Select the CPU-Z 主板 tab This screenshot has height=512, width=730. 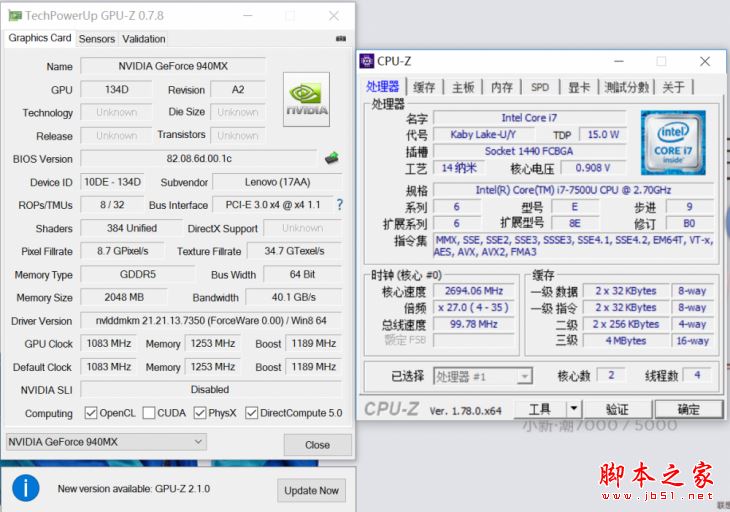pos(463,87)
